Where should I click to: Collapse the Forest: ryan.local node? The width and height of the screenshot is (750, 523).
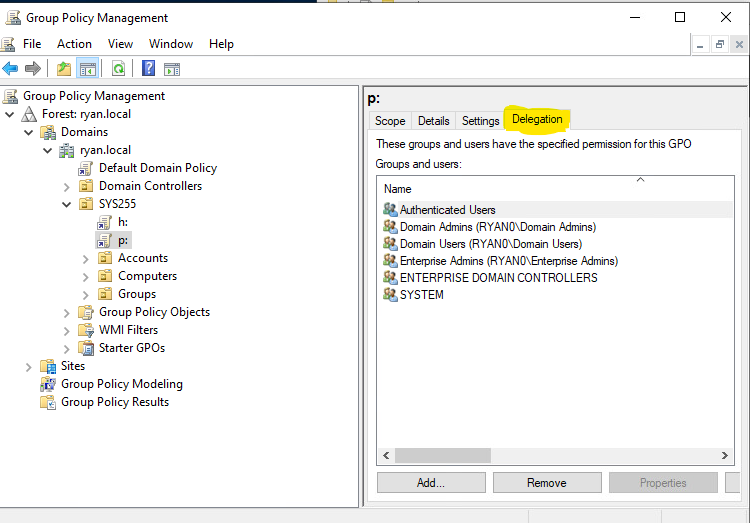[x=9, y=114]
